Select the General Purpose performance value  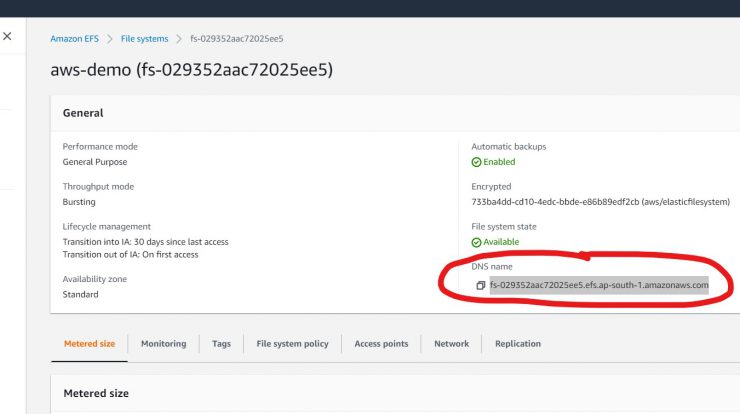(x=95, y=162)
